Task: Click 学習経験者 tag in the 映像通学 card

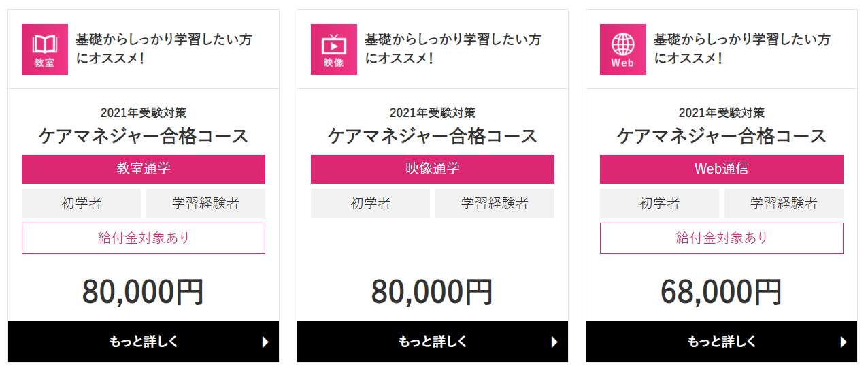Action: [495, 203]
